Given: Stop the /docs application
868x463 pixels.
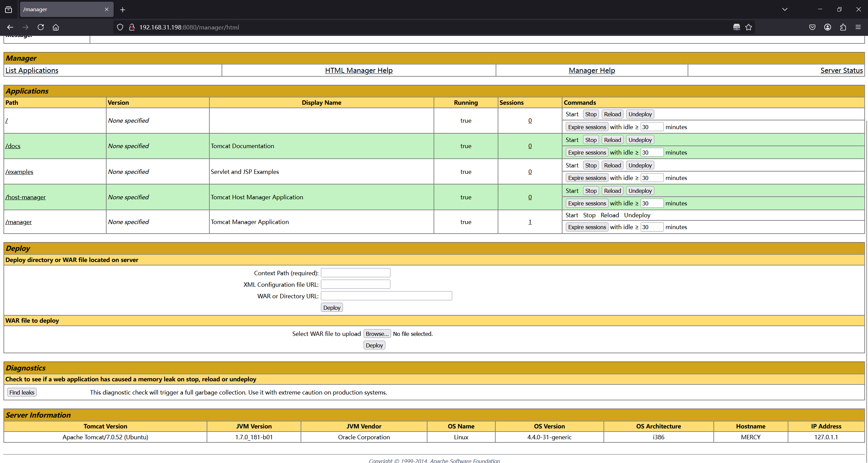Looking at the screenshot, I should (x=591, y=140).
